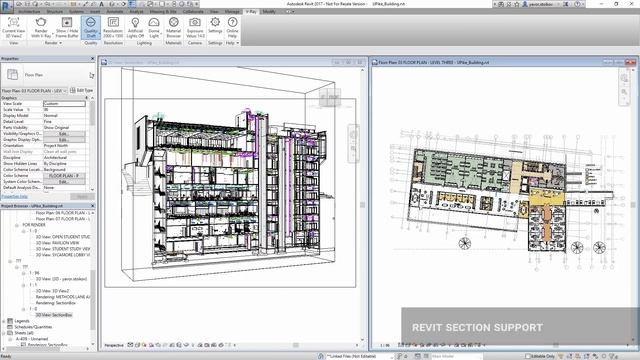Click the Exposure Value camera icon
The image size is (640, 360).
(195, 22)
